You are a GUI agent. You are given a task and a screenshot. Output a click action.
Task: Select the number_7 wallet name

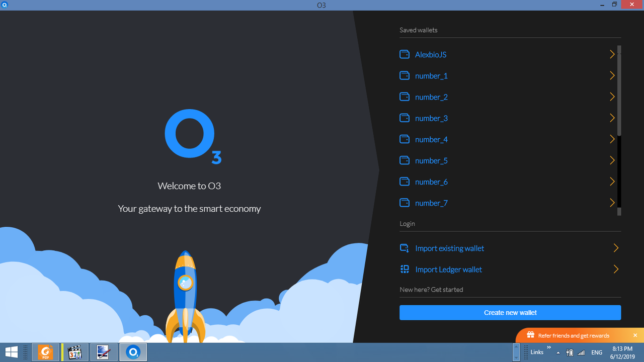click(431, 203)
